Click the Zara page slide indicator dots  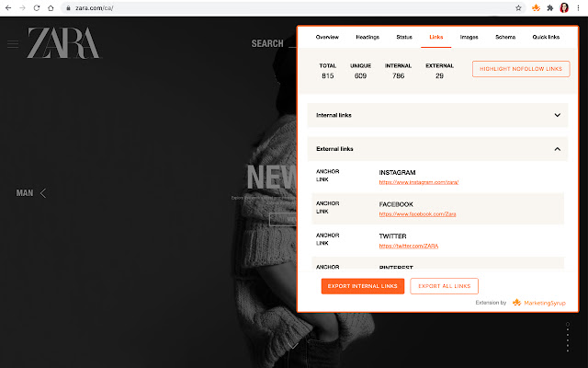coord(568,337)
